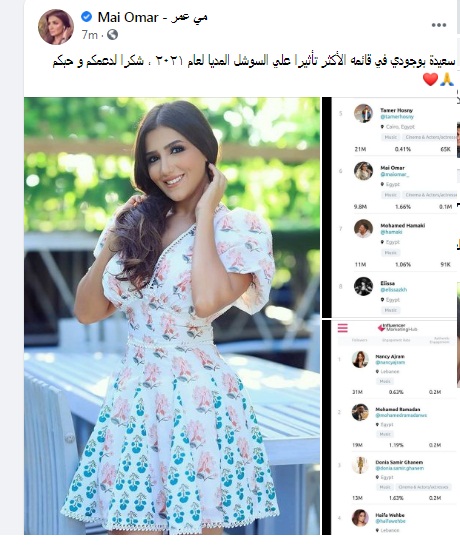Open the Mai Omar - مي عمر page name link

click(x=152, y=17)
